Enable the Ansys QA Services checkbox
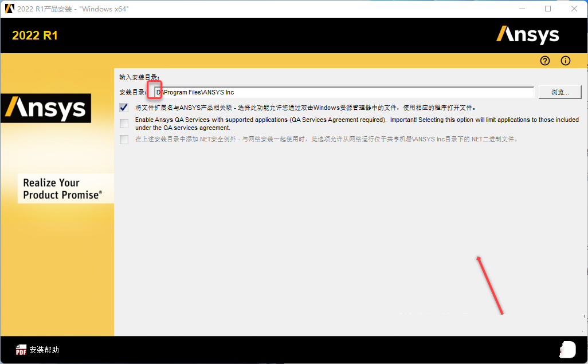The image size is (588, 364). (x=124, y=124)
